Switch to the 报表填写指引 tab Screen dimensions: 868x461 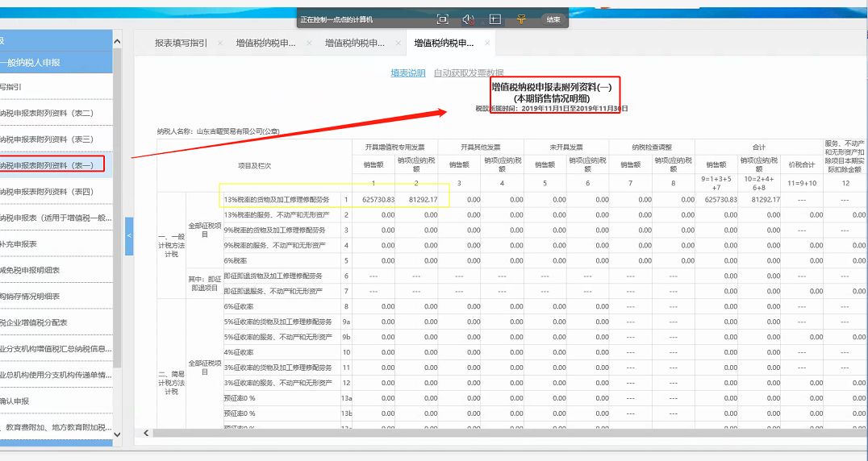point(180,44)
